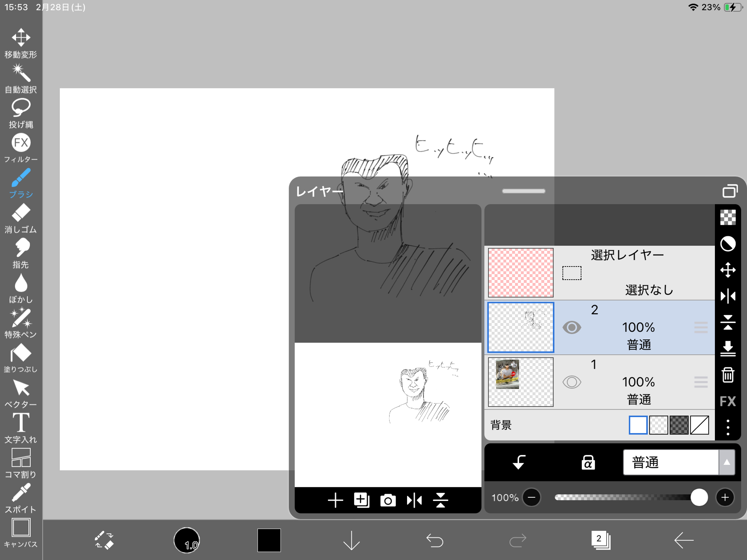The image size is (747, 560).
Task: Select the 投げ縄 lasso tool
Action: click(21, 113)
